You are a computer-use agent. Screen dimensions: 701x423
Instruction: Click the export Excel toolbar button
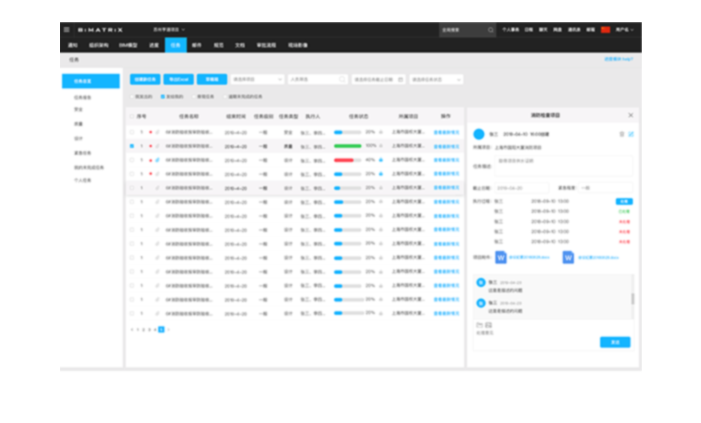point(178,79)
